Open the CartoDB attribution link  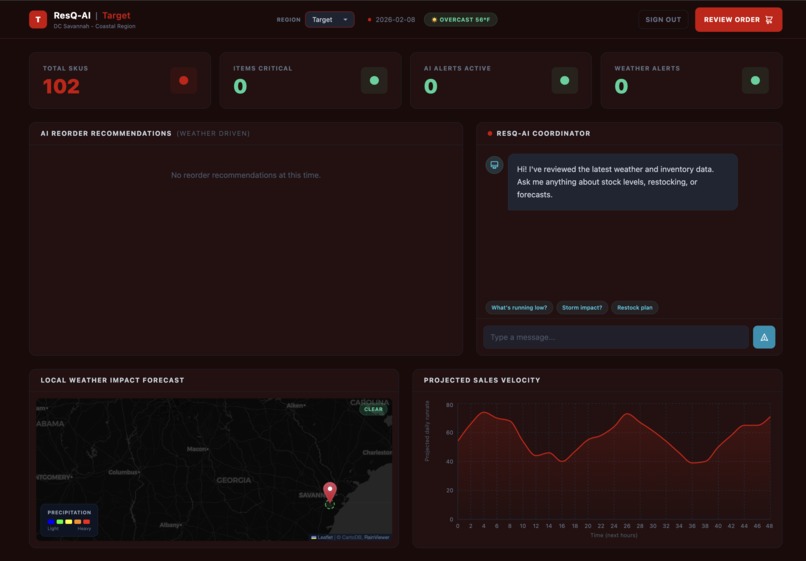pyautogui.click(x=352, y=537)
